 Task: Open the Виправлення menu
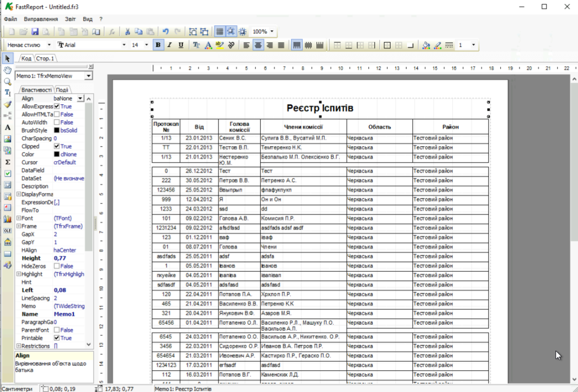click(x=41, y=19)
